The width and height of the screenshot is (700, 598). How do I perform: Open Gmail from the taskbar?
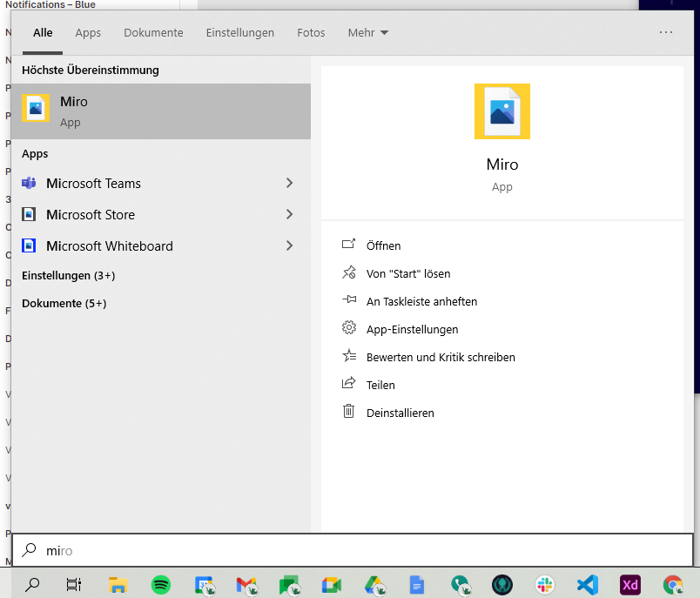pyautogui.click(x=247, y=585)
